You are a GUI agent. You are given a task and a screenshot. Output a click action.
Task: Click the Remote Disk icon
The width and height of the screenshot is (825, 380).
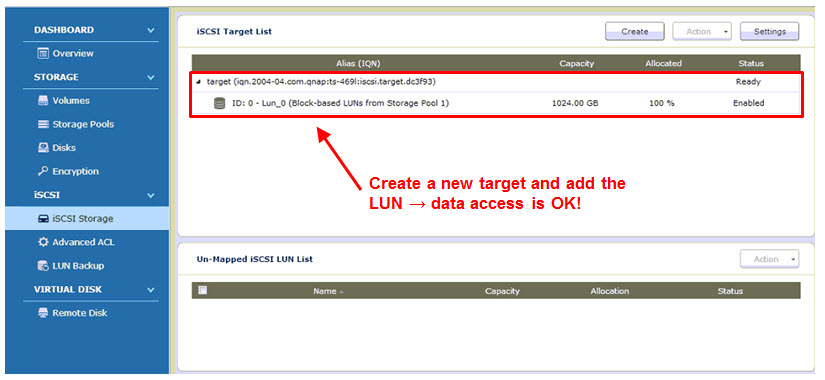tap(43, 313)
